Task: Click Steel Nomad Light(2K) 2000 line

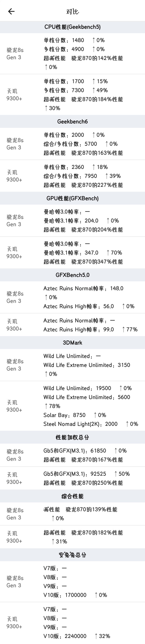Action: [91, 424]
